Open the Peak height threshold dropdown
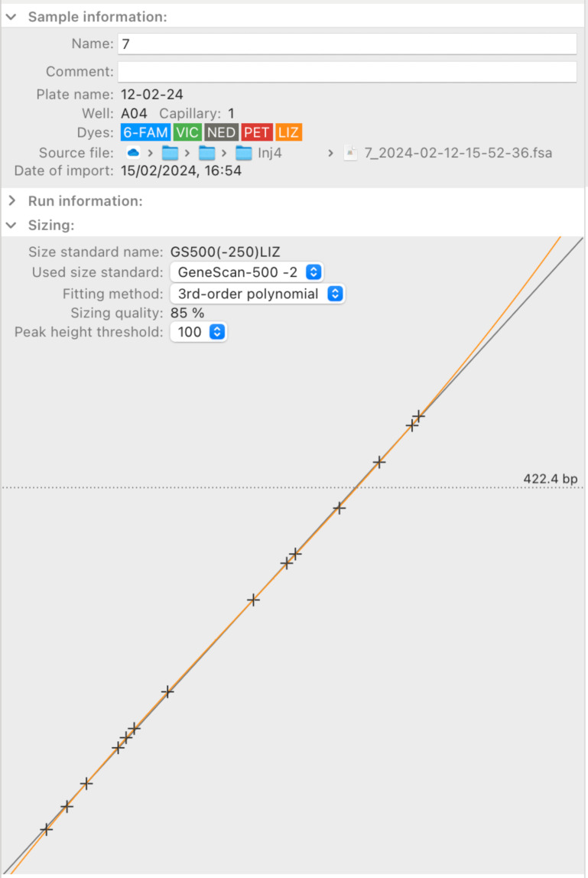 (x=198, y=332)
